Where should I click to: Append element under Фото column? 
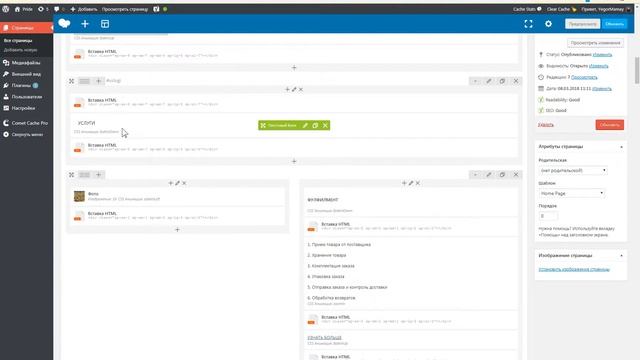tap(177, 230)
